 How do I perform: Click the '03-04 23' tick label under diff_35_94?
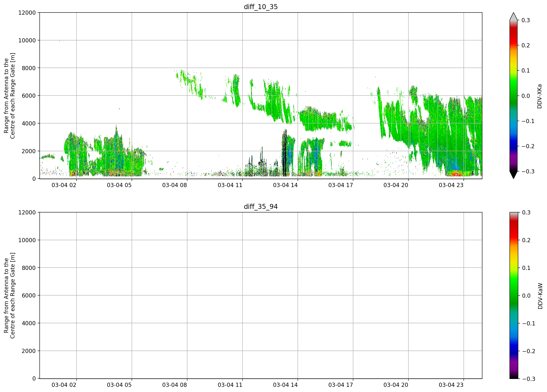[x=451, y=385]
